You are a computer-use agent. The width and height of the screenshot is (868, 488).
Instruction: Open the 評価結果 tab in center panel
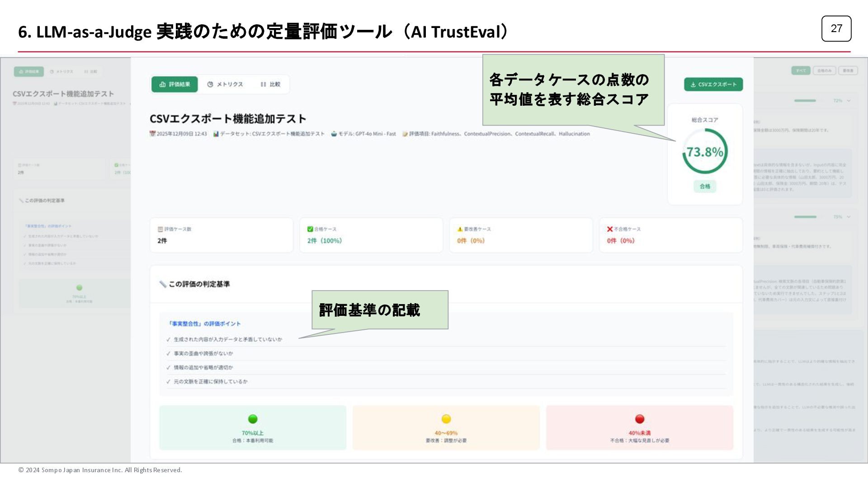coord(175,84)
